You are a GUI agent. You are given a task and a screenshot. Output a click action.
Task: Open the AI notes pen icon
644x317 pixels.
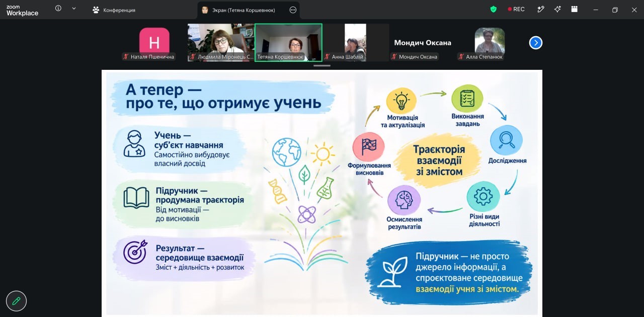541,9
